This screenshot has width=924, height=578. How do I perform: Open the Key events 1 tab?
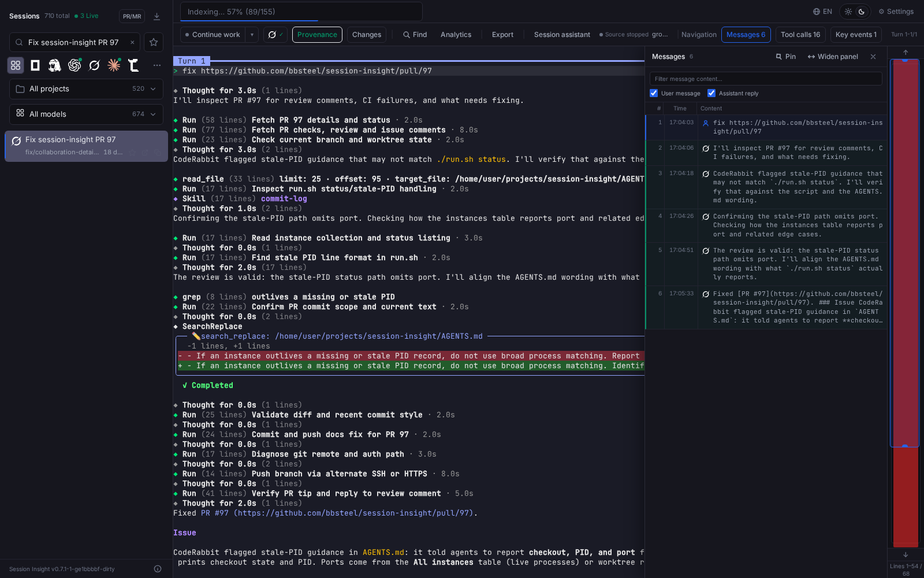pos(856,35)
